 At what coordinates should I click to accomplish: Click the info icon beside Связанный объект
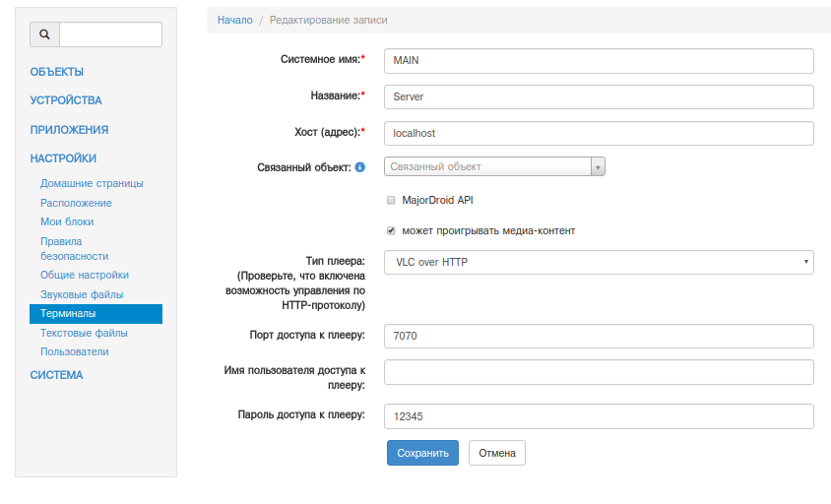point(360,167)
